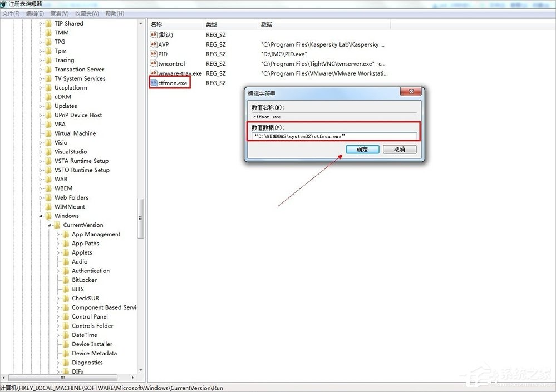
Task: Click the ab icon next to ctfmon.exe
Action: click(x=155, y=82)
